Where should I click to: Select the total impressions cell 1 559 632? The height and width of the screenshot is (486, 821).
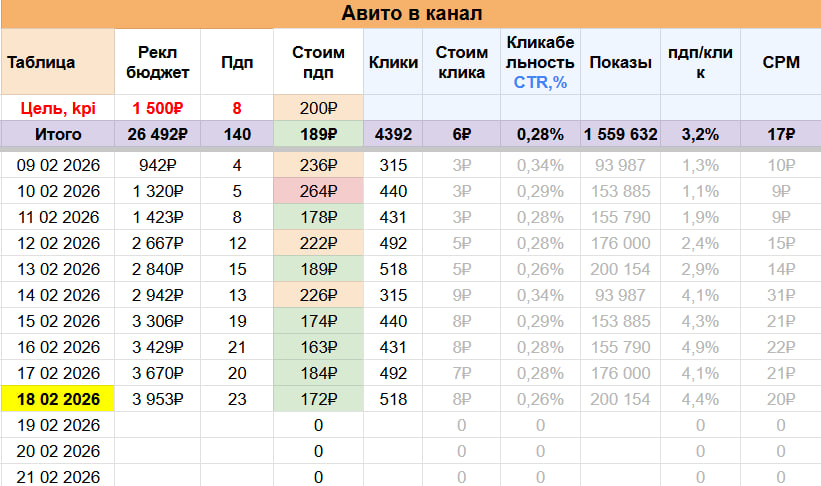coord(620,135)
